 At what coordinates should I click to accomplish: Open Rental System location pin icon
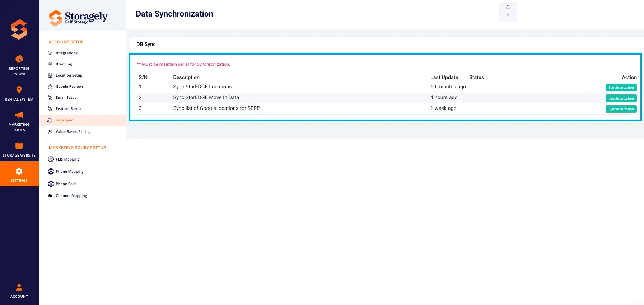19,89
